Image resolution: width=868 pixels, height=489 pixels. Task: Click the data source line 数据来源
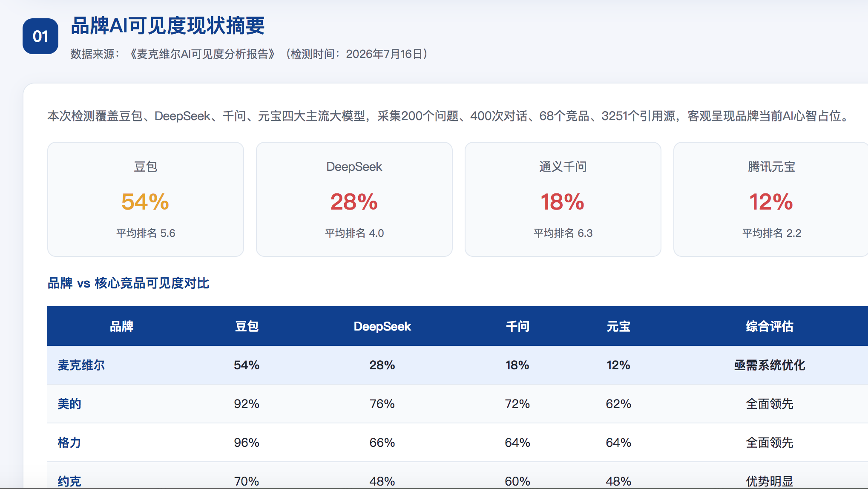point(250,54)
